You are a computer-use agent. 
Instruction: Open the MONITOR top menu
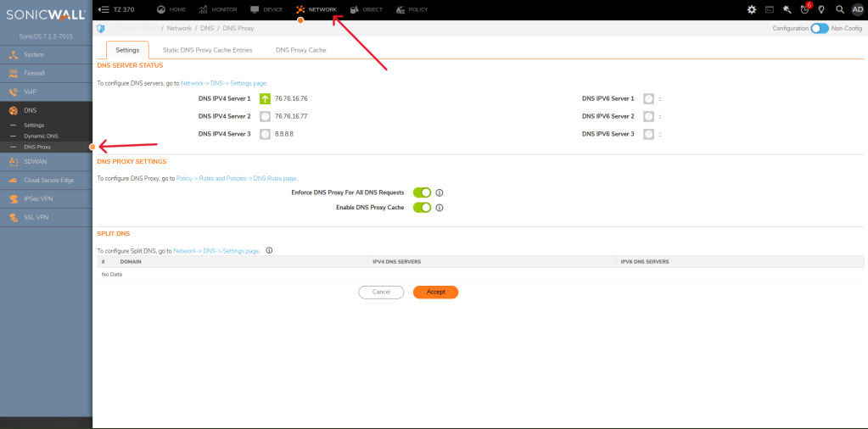[218, 9]
